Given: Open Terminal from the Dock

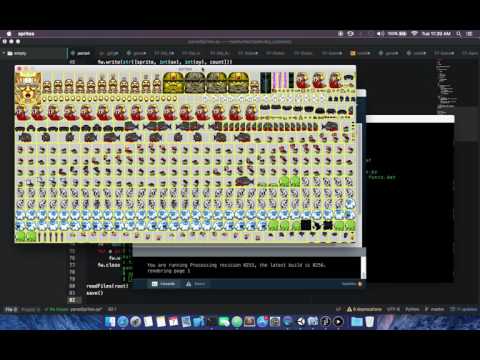Looking at the screenshot, I should click(x=211, y=321).
